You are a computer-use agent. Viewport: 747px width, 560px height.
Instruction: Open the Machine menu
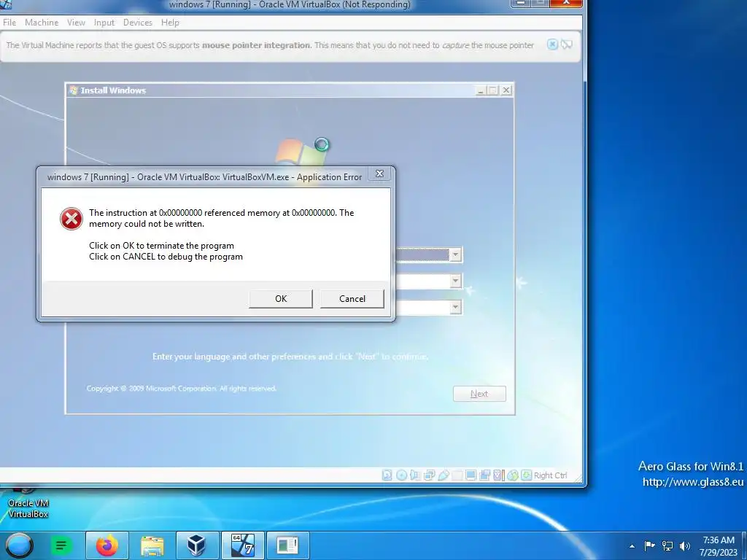(42, 23)
